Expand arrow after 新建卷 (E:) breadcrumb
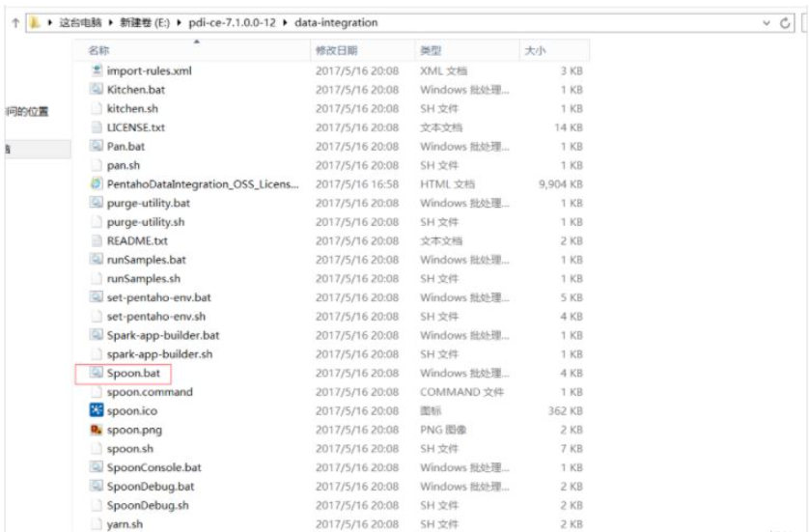Screen dimensions: 809x532 tap(179, 23)
